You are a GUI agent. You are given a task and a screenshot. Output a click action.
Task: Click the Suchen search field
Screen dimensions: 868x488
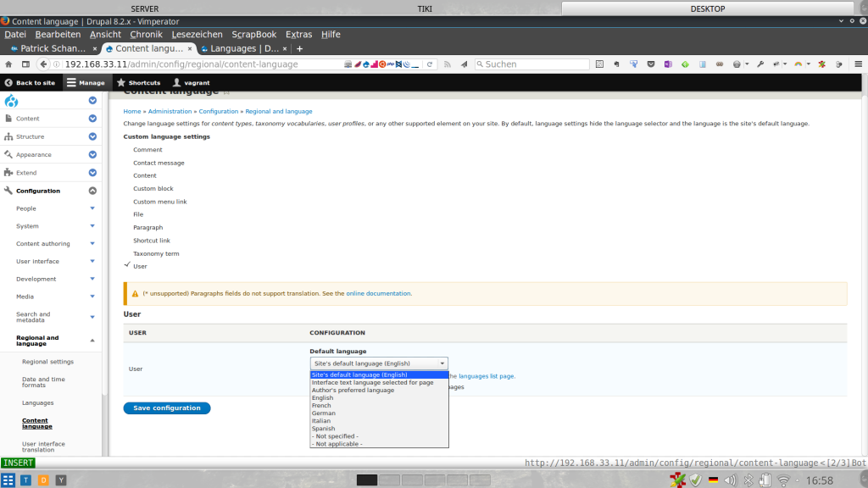click(x=534, y=64)
